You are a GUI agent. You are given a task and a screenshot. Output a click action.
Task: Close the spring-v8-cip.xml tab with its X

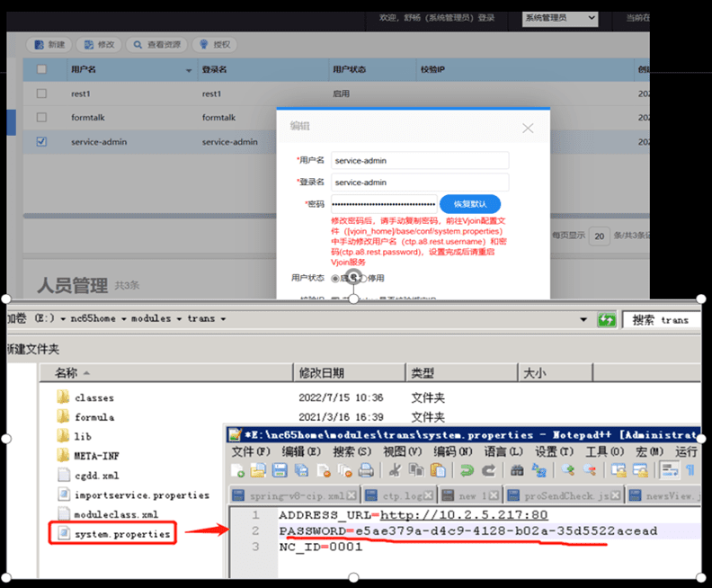coord(351,495)
